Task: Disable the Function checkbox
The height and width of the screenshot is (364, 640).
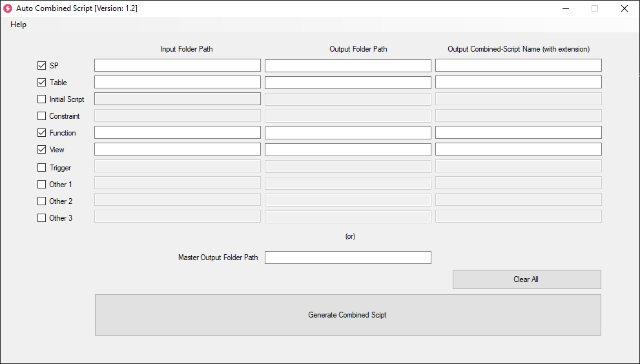Action: point(41,132)
